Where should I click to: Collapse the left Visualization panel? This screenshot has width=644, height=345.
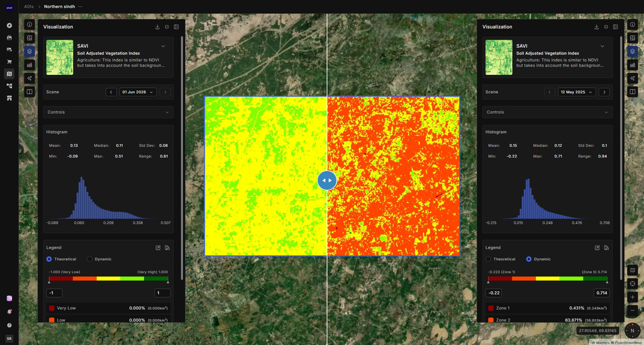[167, 26]
